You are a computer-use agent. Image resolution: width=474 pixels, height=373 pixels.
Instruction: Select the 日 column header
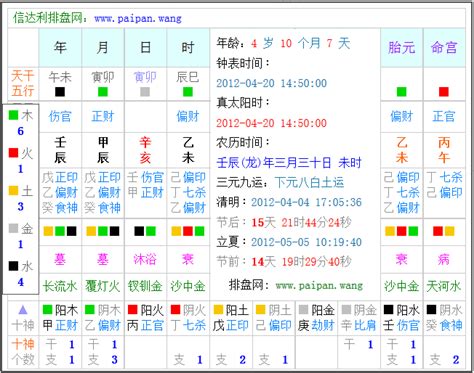pyautogui.click(x=145, y=48)
